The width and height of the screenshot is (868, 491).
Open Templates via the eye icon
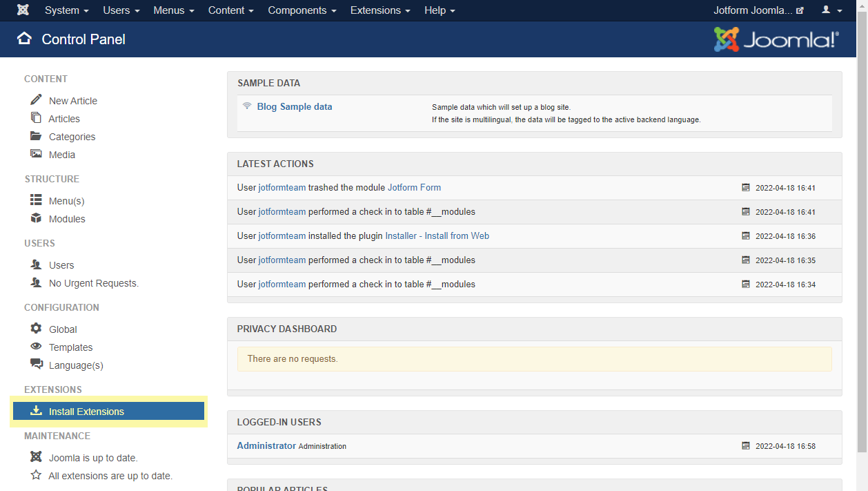click(36, 347)
